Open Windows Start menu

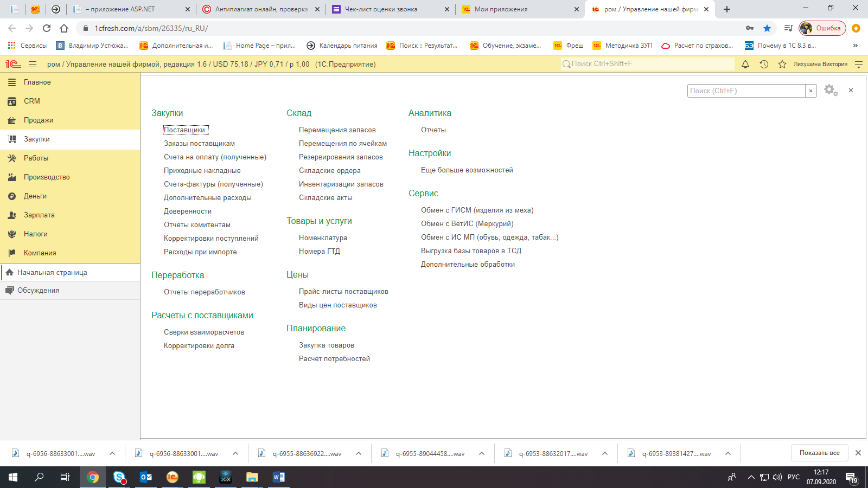click(x=13, y=477)
